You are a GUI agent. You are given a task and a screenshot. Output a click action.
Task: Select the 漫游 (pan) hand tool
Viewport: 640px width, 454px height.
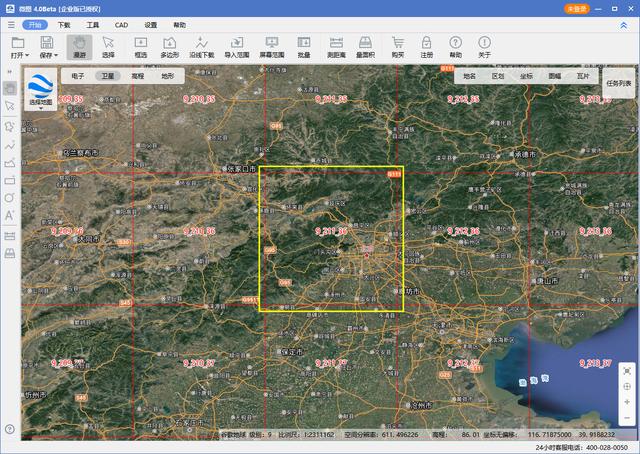point(79,46)
